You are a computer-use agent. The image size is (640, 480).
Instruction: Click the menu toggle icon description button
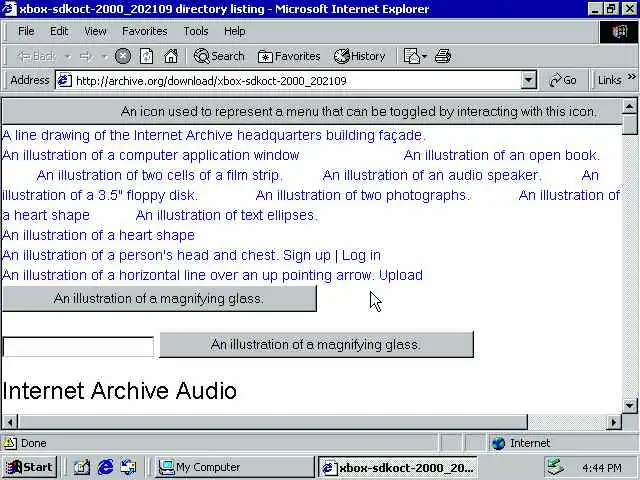[x=312, y=111]
